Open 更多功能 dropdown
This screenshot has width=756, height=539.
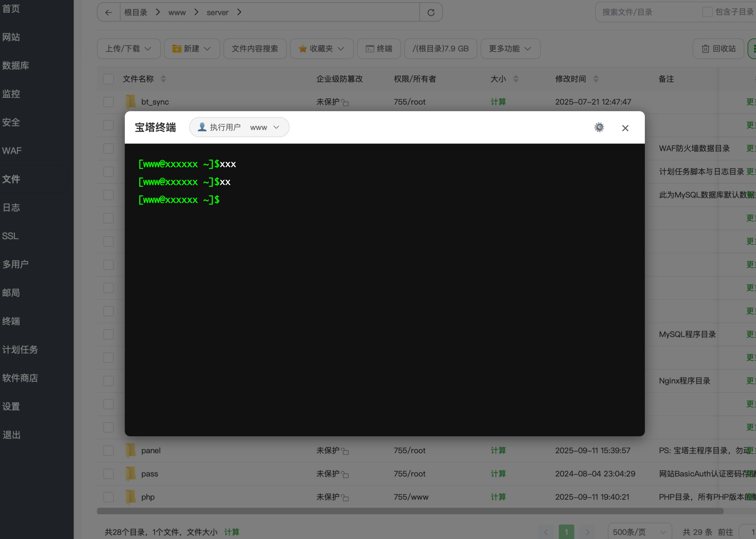click(510, 49)
